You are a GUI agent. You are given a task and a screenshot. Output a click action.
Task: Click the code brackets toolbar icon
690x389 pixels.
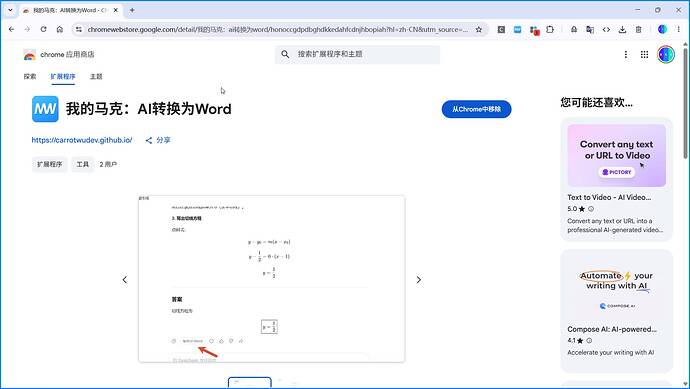(606, 29)
